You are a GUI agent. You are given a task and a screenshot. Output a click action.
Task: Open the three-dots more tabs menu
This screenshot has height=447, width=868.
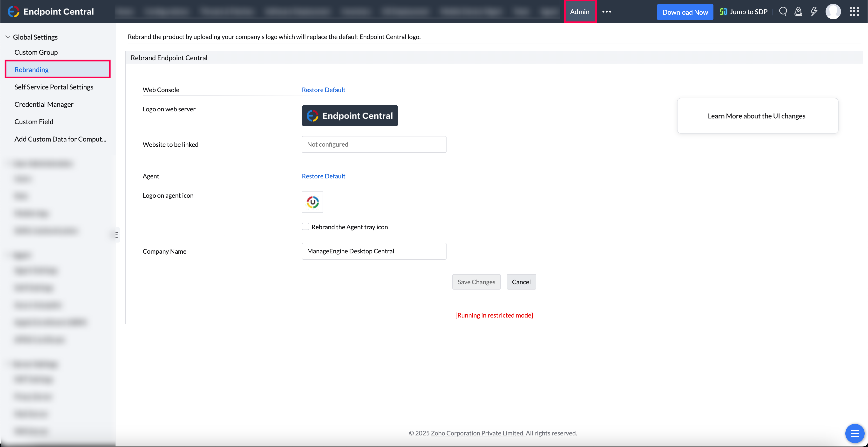(607, 12)
